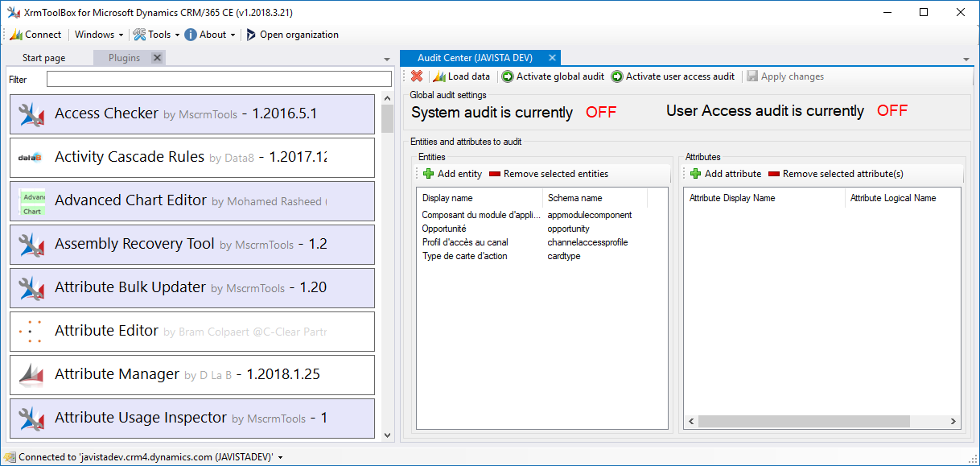This screenshot has height=466, width=980.
Task: Click the Activity Cascade Rules Data8 icon
Action: (x=31, y=158)
